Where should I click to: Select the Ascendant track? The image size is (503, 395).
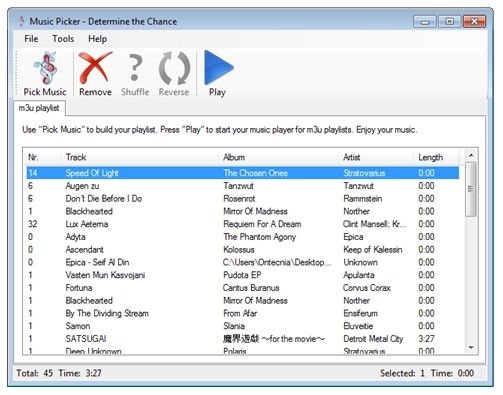[x=85, y=249]
